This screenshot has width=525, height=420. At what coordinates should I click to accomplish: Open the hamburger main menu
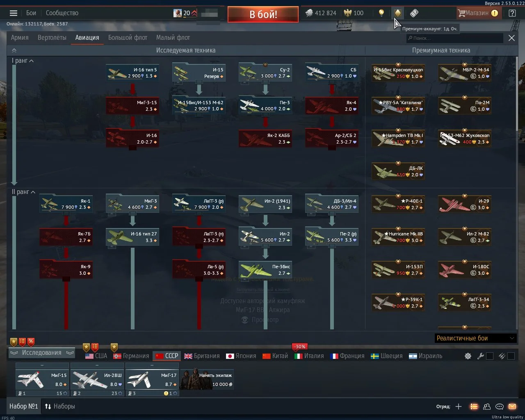[x=14, y=13]
